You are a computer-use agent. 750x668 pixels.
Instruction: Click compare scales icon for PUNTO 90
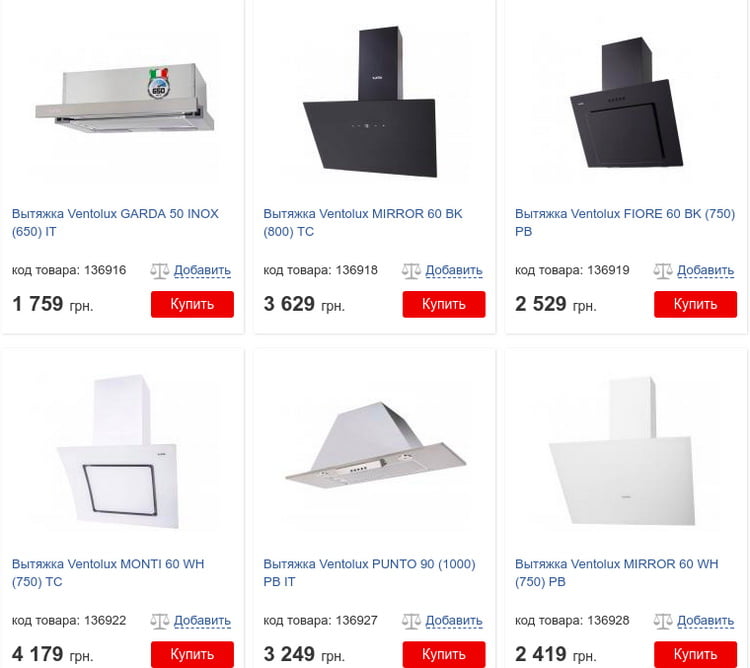point(411,621)
